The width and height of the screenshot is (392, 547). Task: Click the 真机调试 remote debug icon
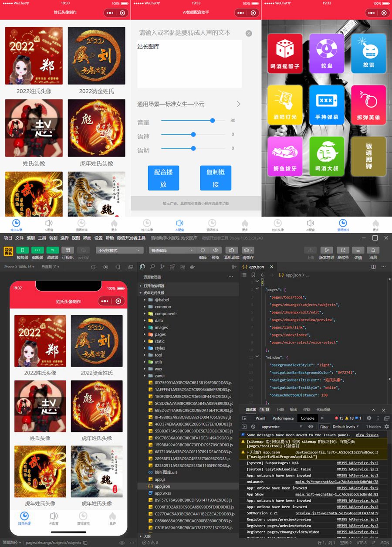click(x=231, y=250)
